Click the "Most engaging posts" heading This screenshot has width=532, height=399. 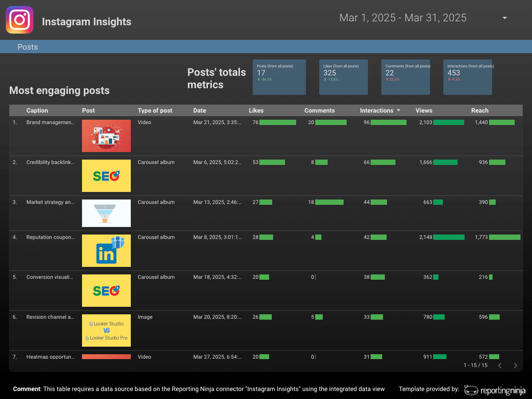(59, 90)
